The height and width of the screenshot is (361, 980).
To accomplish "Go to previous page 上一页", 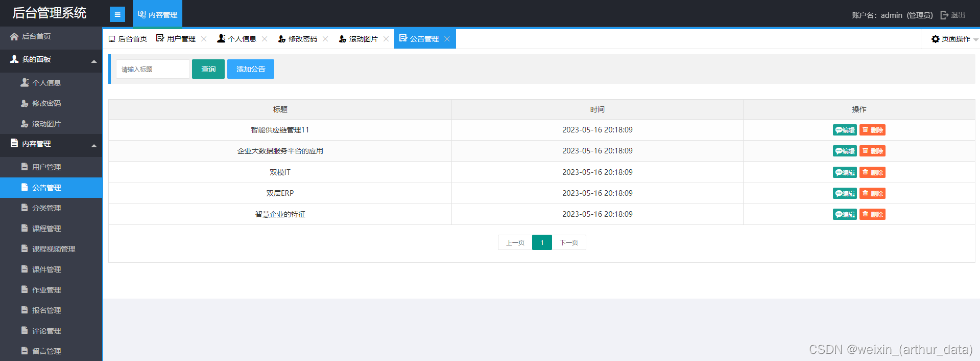I will tap(515, 242).
